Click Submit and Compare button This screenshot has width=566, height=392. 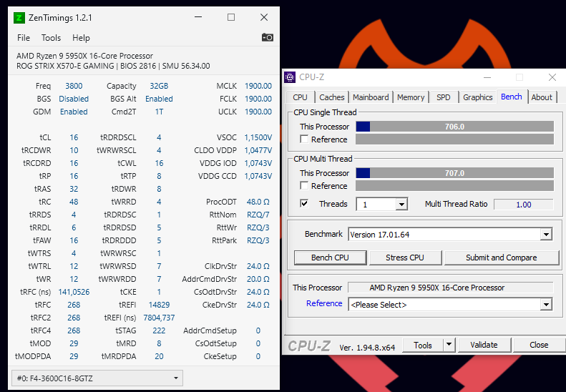502,258
